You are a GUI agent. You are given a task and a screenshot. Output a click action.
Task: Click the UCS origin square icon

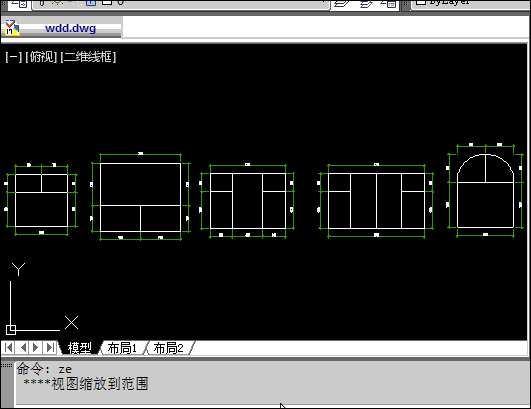[x=11, y=330]
